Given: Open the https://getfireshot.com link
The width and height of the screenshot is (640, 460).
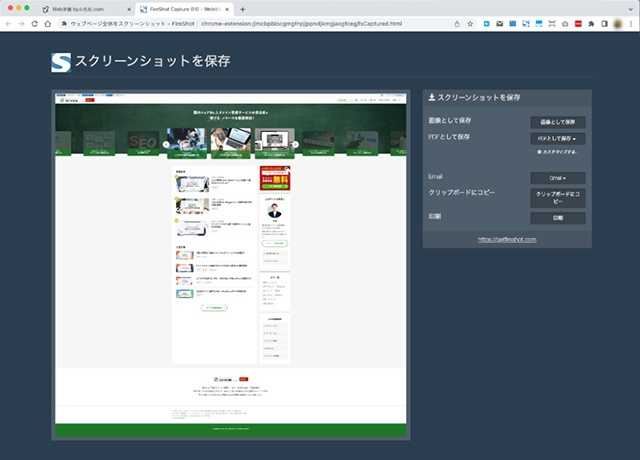Looking at the screenshot, I should (507, 240).
